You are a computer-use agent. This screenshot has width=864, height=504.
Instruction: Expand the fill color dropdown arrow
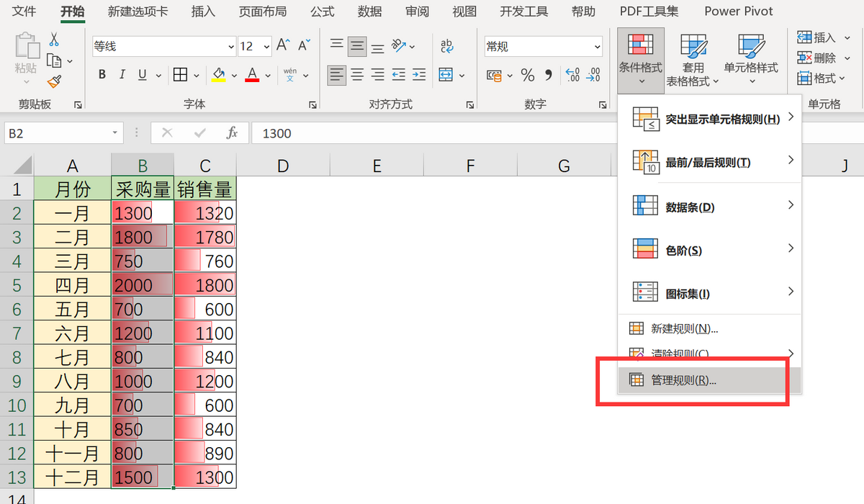click(x=235, y=75)
